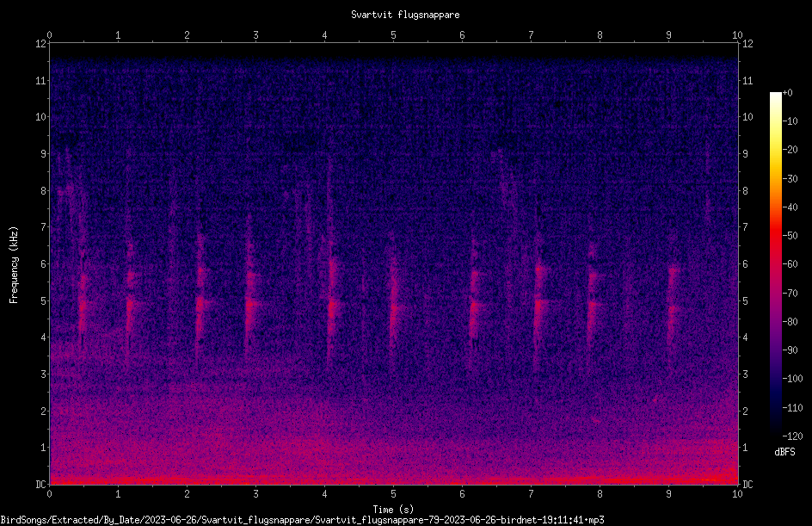Screen dimensions: 812x526
Task: Click "DC" on the right frequency axis
Action: tap(747, 485)
